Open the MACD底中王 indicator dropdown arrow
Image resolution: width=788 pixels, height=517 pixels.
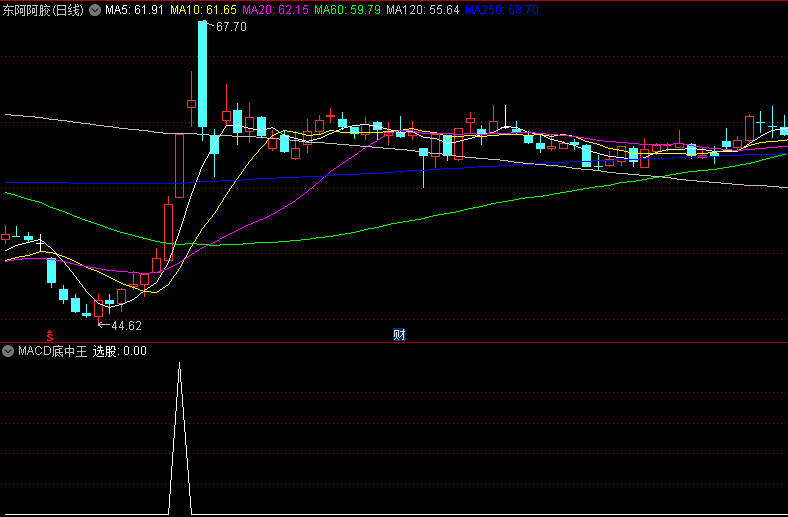(8, 351)
